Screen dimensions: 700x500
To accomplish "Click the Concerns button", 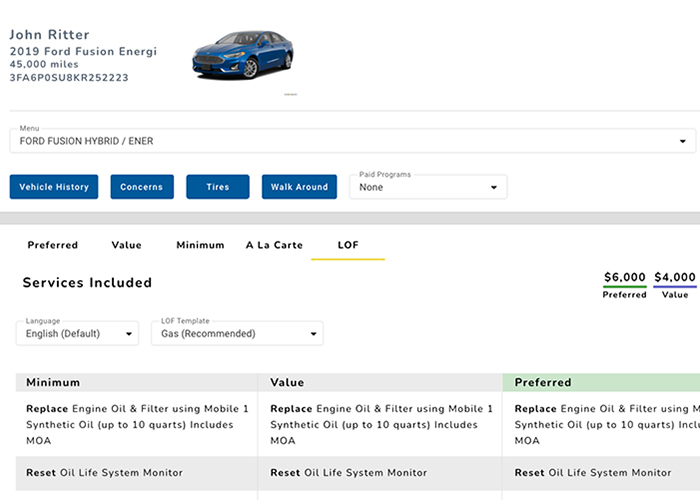I will click(x=142, y=187).
